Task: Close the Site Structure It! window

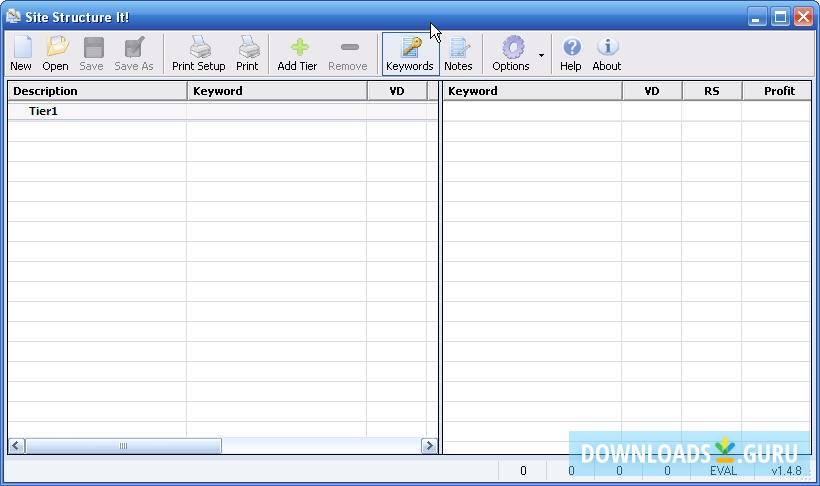Action: pos(803,17)
